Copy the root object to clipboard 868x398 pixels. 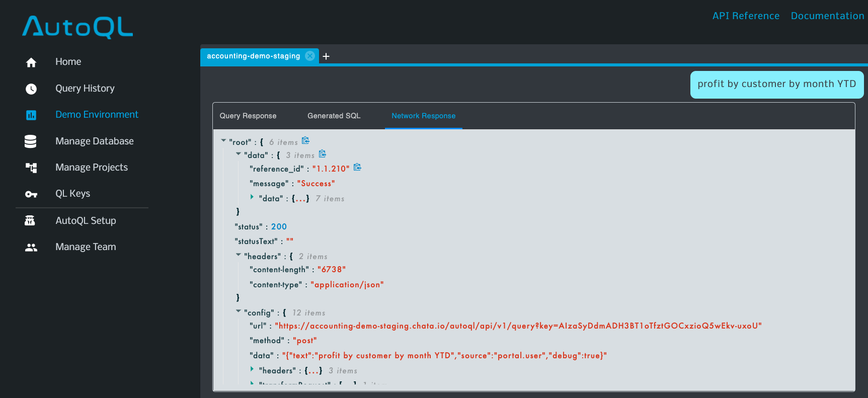coord(305,140)
